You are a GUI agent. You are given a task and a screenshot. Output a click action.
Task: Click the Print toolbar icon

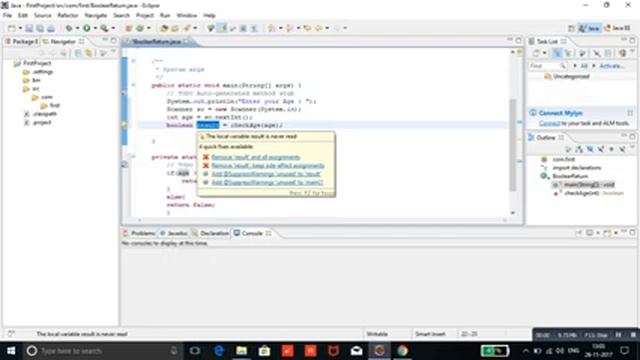[x=51, y=28]
